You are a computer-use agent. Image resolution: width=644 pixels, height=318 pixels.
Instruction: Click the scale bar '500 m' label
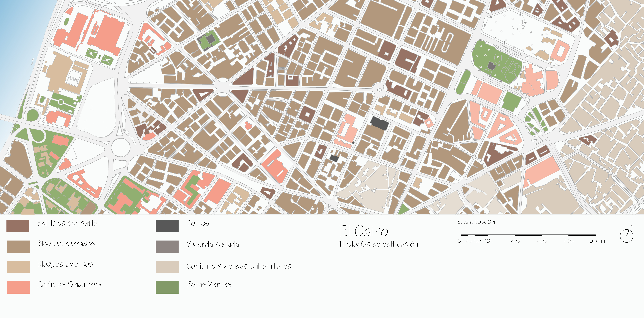597,241
